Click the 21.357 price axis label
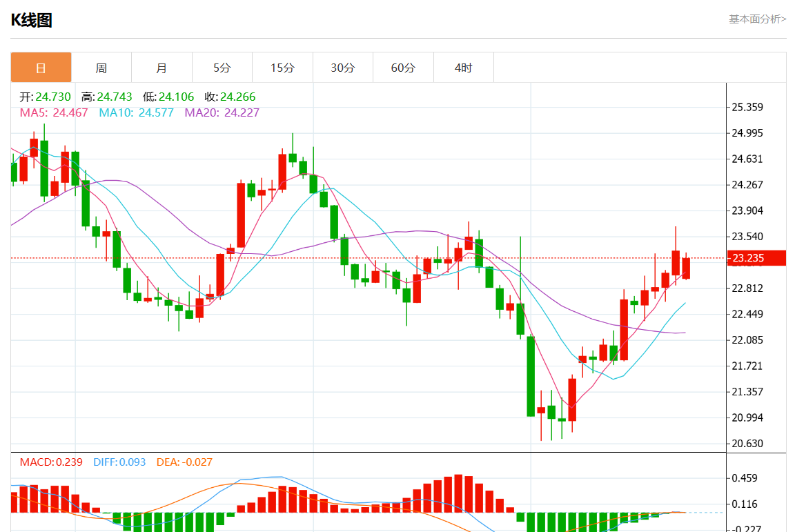795x532 pixels. [747, 391]
